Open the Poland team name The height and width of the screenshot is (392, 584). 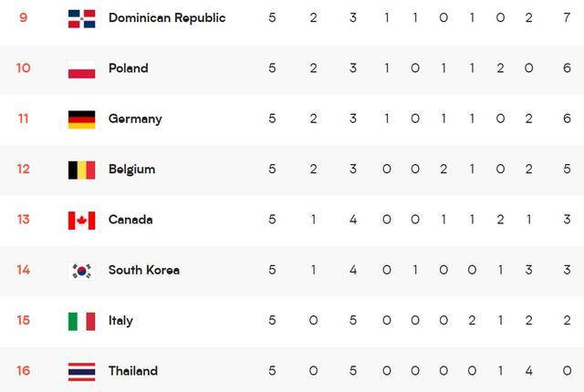coord(128,68)
